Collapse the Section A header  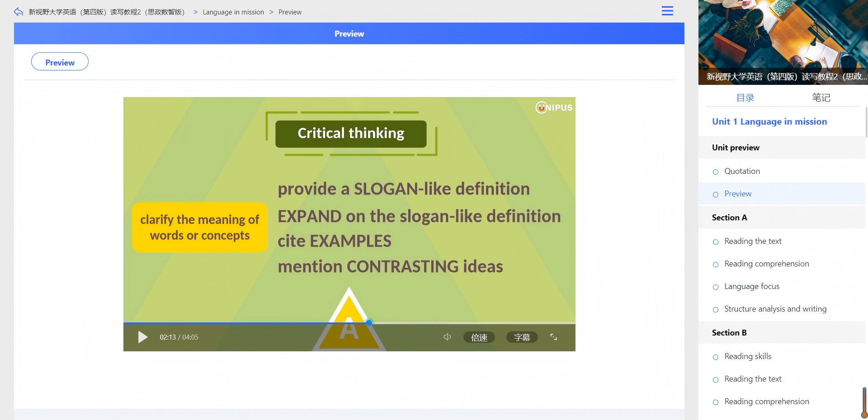[782, 218]
